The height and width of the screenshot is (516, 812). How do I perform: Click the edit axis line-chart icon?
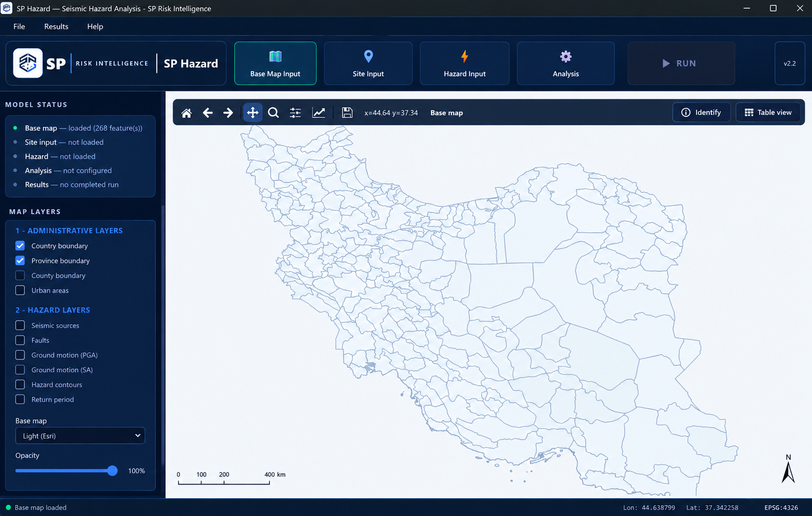(319, 112)
